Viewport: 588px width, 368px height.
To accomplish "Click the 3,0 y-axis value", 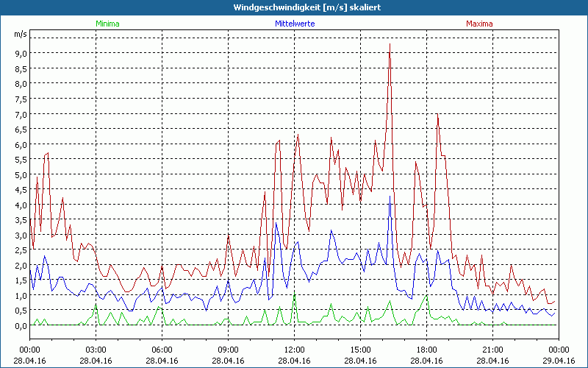I will click(21, 235).
